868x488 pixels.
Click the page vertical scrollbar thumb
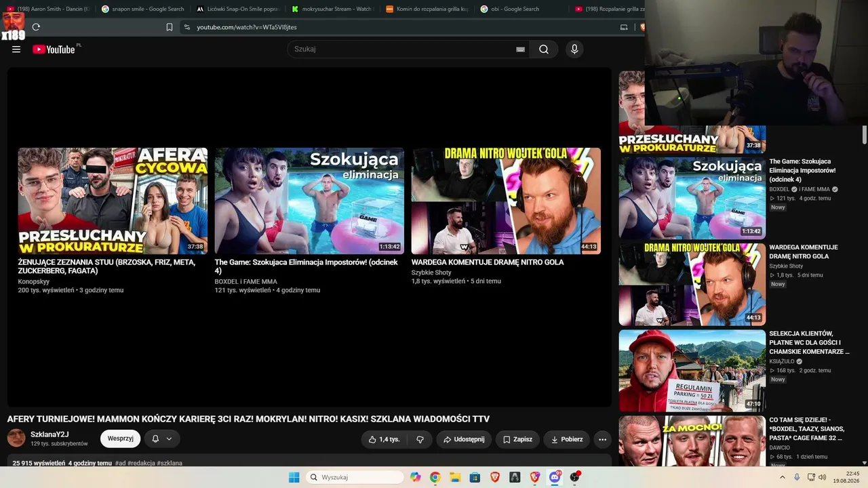click(x=865, y=134)
